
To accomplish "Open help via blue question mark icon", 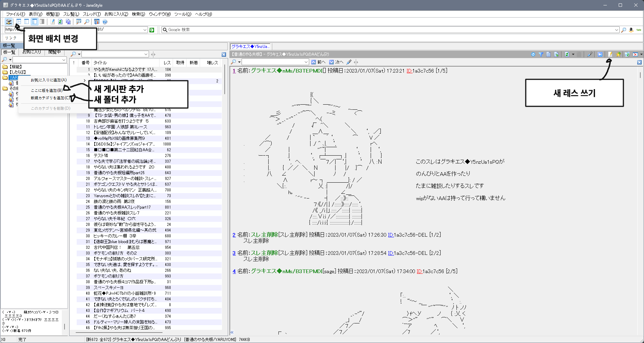I will 105,22.
